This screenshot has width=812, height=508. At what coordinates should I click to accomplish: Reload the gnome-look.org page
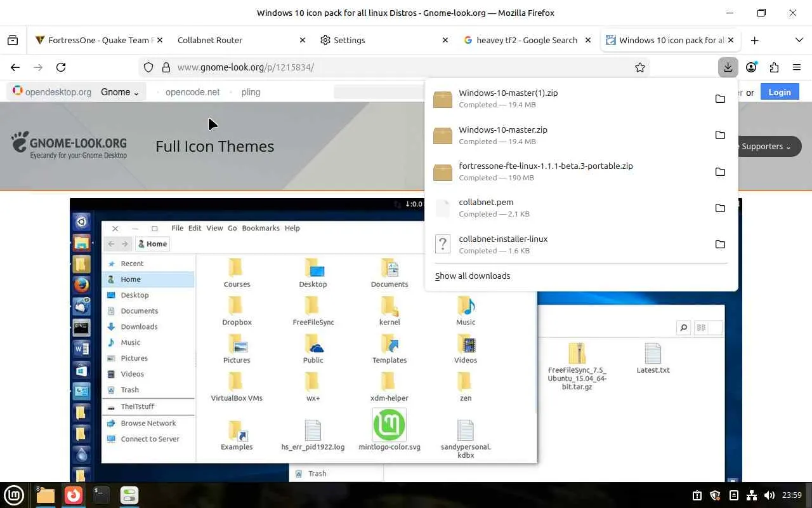click(61, 67)
